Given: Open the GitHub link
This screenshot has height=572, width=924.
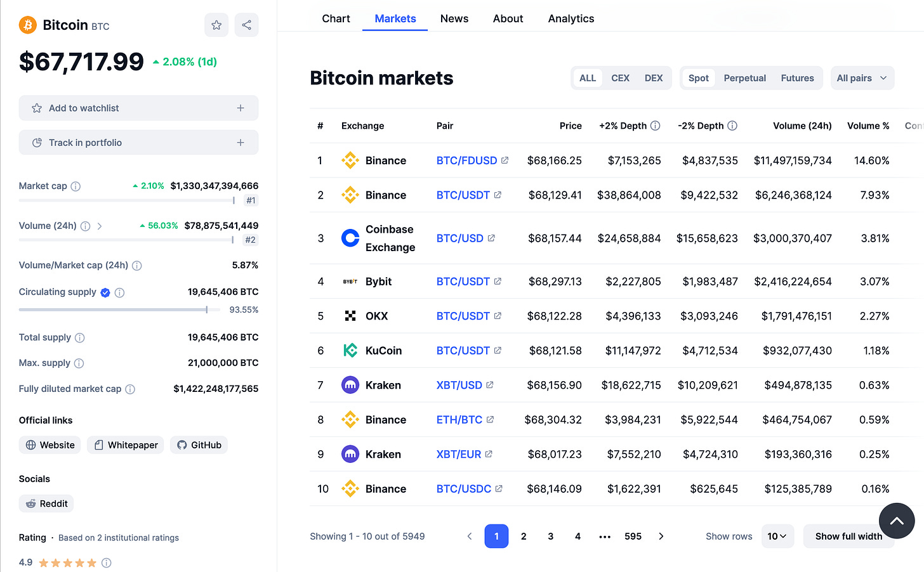Looking at the screenshot, I should pyautogui.click(x=199, y=445).
